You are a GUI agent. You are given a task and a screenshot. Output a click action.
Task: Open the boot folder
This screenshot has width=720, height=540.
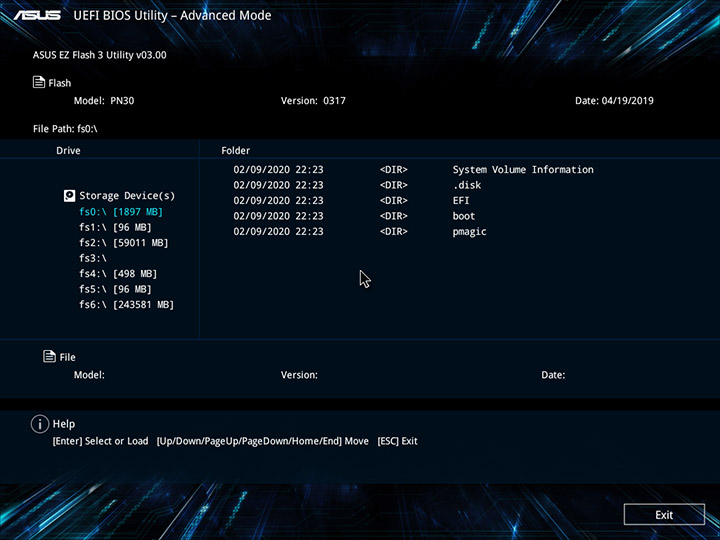tap(464, 216)
